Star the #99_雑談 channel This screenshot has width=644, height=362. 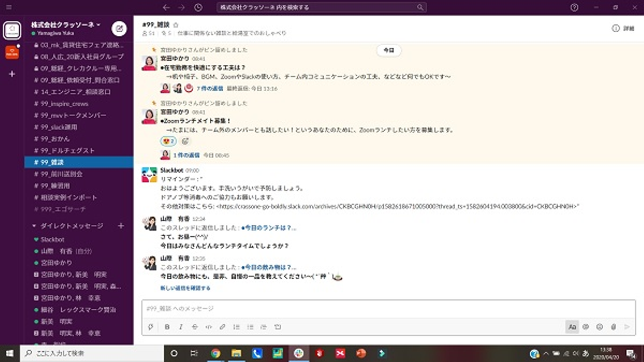click(176, 25)
